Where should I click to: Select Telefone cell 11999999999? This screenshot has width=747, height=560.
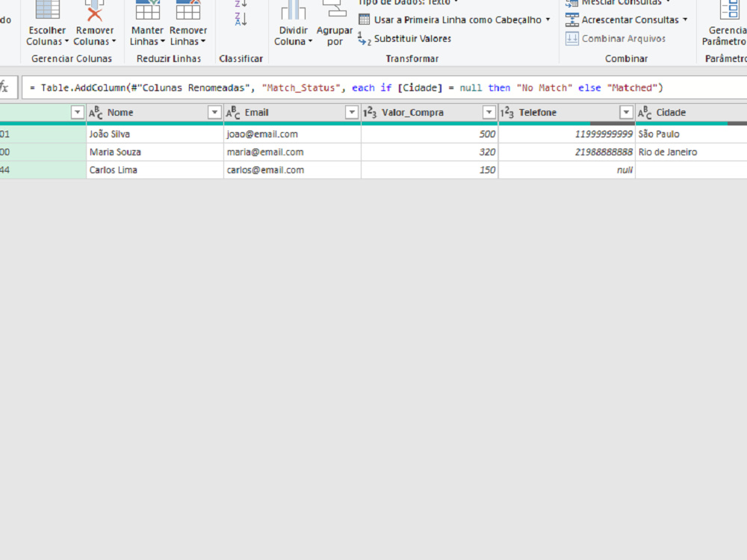[566, 134]
